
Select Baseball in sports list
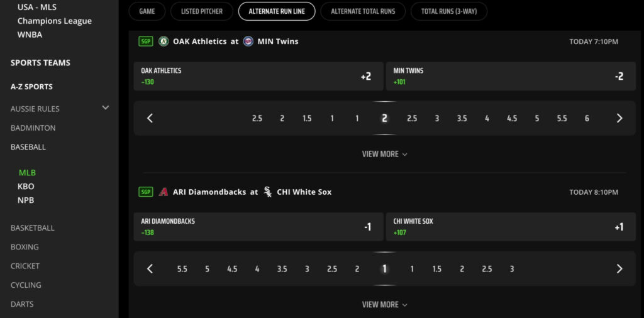point(28,147)
